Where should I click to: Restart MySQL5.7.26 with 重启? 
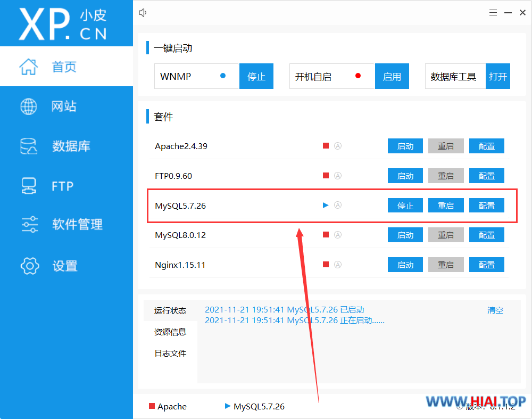(x=446, y=206)
